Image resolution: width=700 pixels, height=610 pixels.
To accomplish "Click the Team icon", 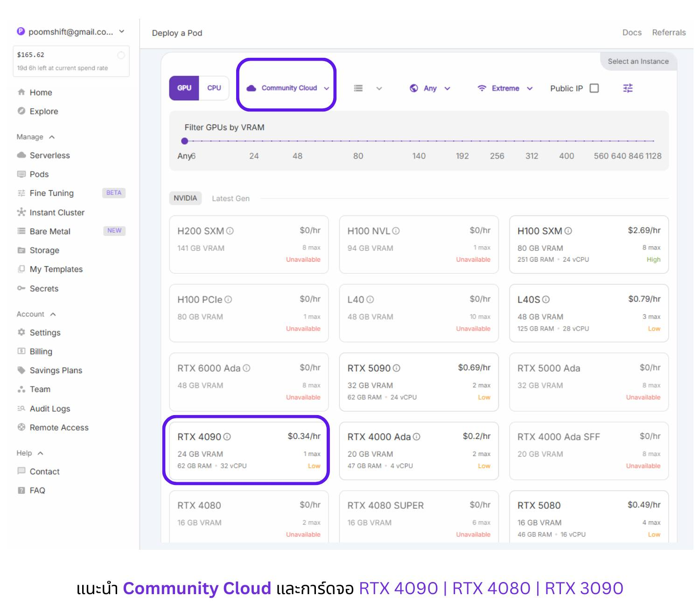I will (21, 389).
